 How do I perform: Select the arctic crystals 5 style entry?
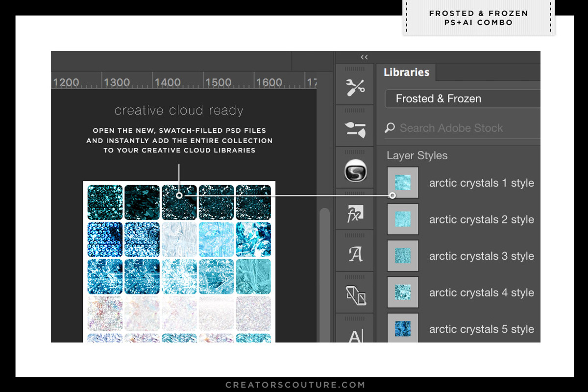[x=482, y=329]
